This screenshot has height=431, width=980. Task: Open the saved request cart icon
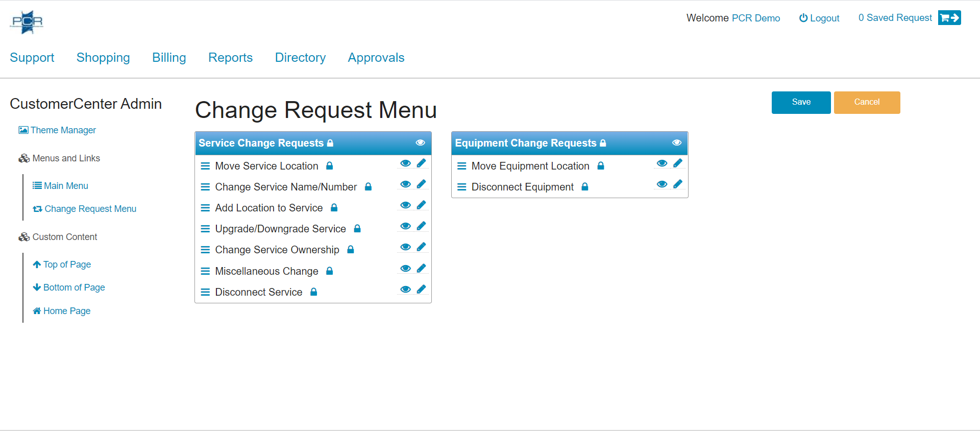point(949,18)
